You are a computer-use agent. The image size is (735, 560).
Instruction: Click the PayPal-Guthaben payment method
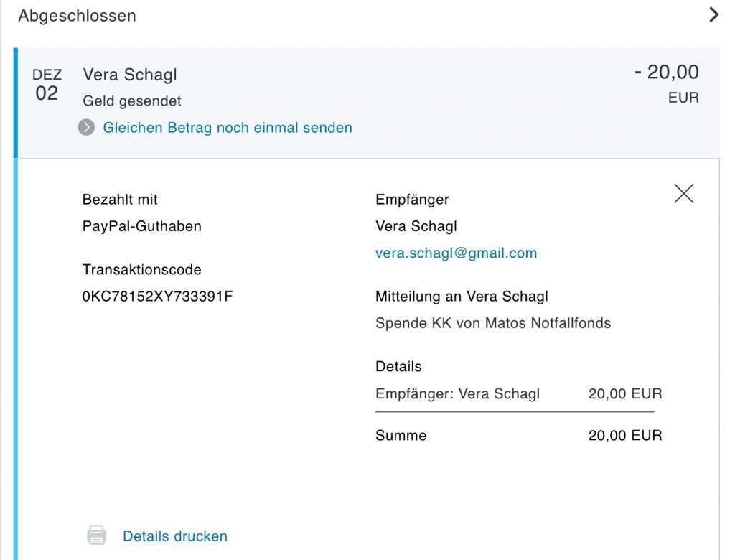click(142, 226)
